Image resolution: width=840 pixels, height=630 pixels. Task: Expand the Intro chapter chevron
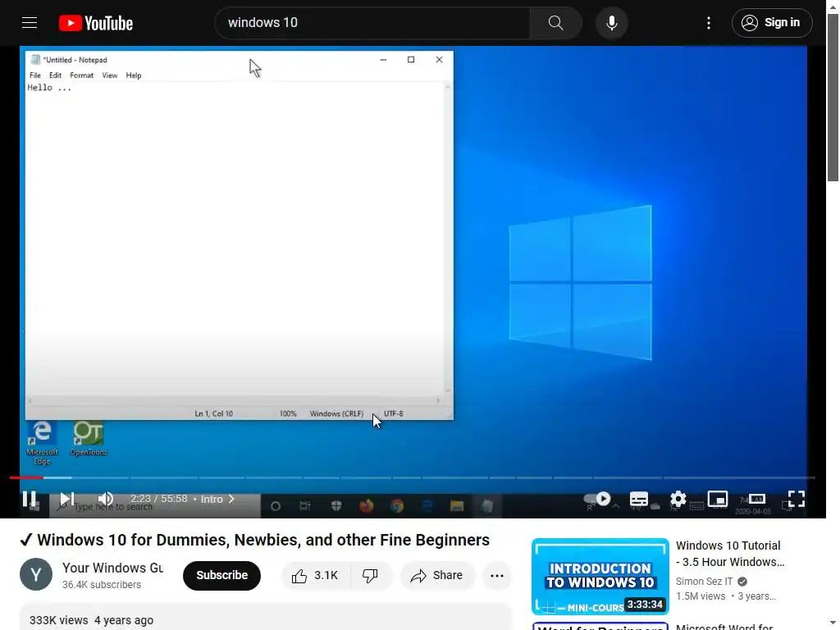pyautogui.click(x=232, y=499)
